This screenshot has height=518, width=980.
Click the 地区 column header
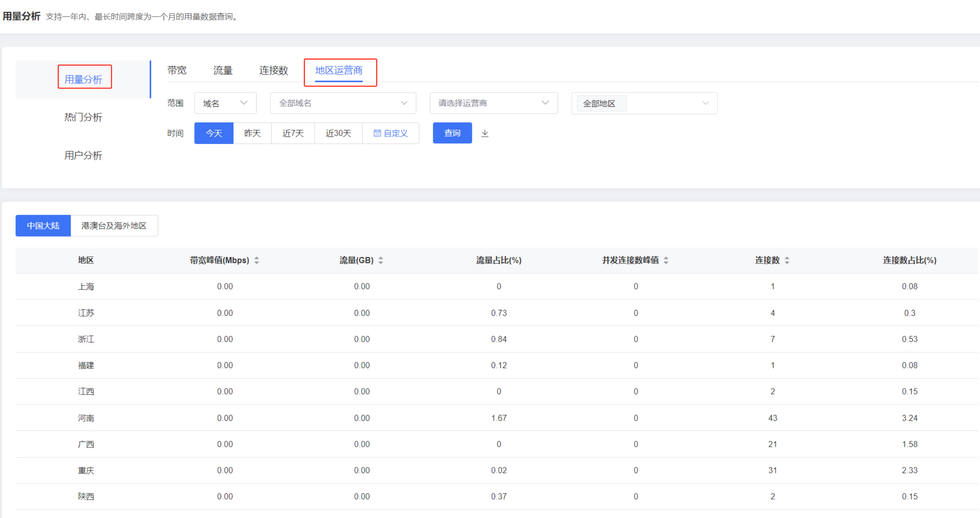(x=86, y=260)
